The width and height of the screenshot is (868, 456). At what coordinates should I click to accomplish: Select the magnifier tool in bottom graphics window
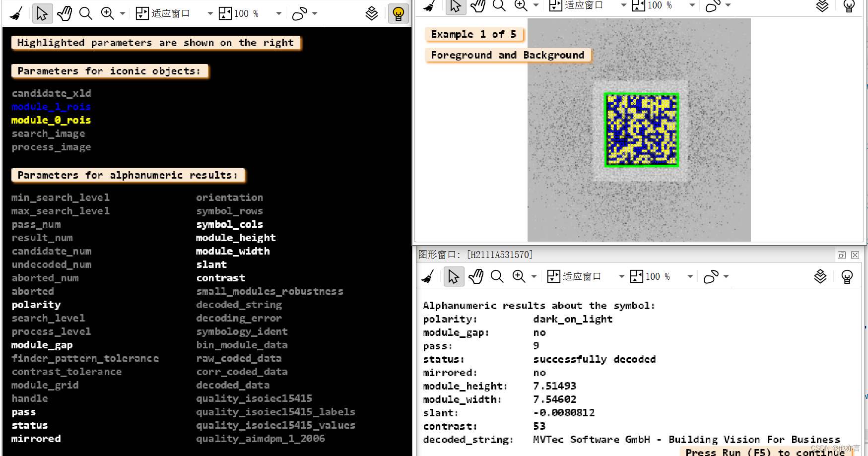pos(497,276)
